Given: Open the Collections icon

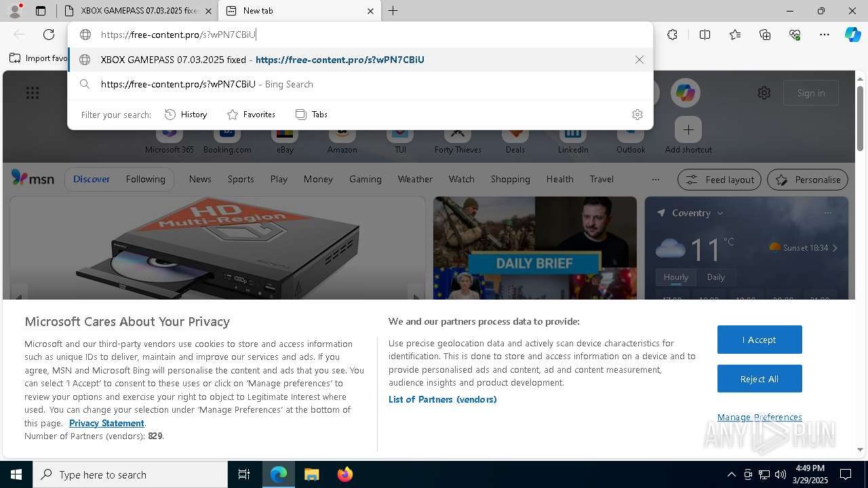Looking at the screenshot, I should [765, 35].
